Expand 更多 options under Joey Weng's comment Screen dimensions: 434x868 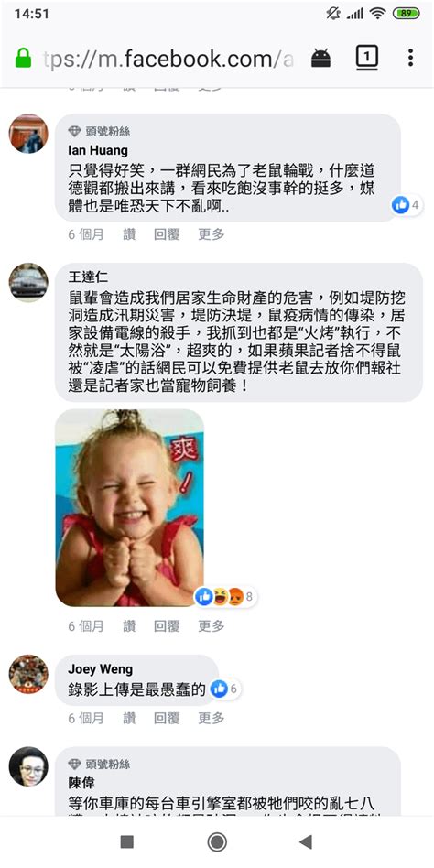point(212,718)
